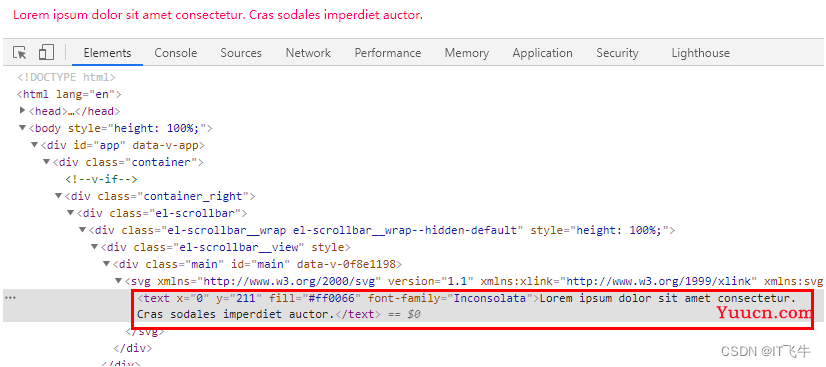Open the Application tab
826x367 pixels.
[x=542, y=53]
